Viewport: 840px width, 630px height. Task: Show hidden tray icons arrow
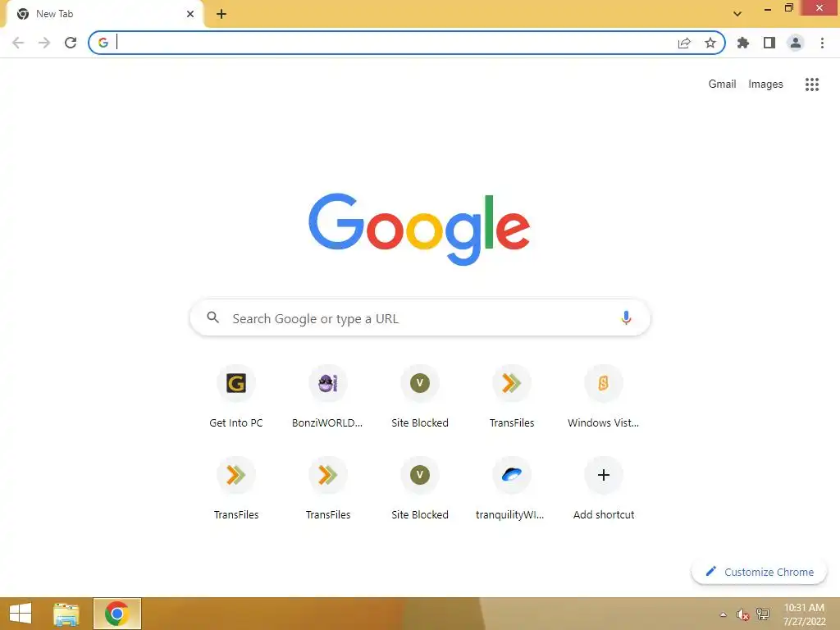pyautogui.click(x=724, y=614)
